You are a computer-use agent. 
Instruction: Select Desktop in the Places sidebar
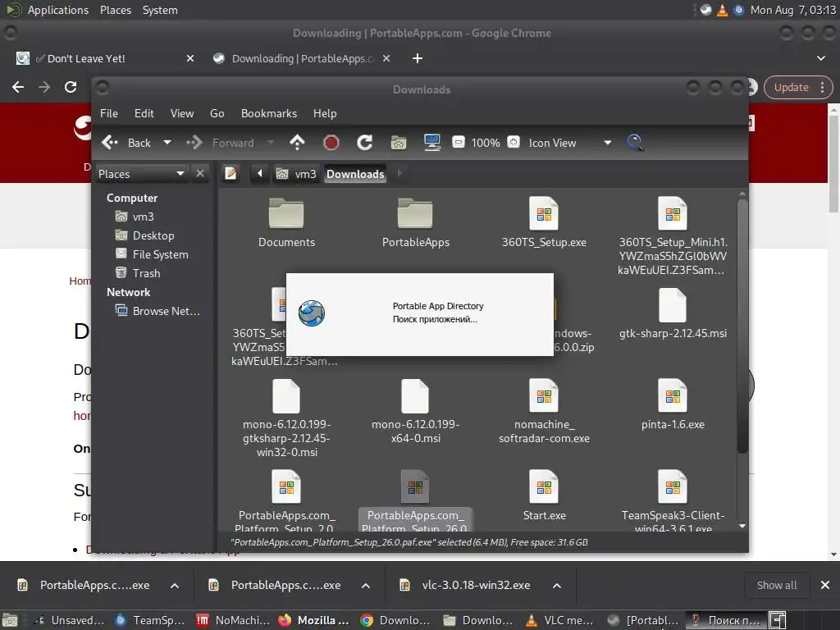(x=153, y=235)
